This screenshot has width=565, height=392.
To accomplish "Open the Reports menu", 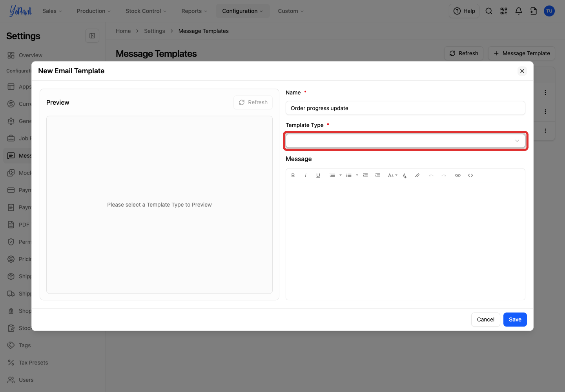I will click(194, 11).
